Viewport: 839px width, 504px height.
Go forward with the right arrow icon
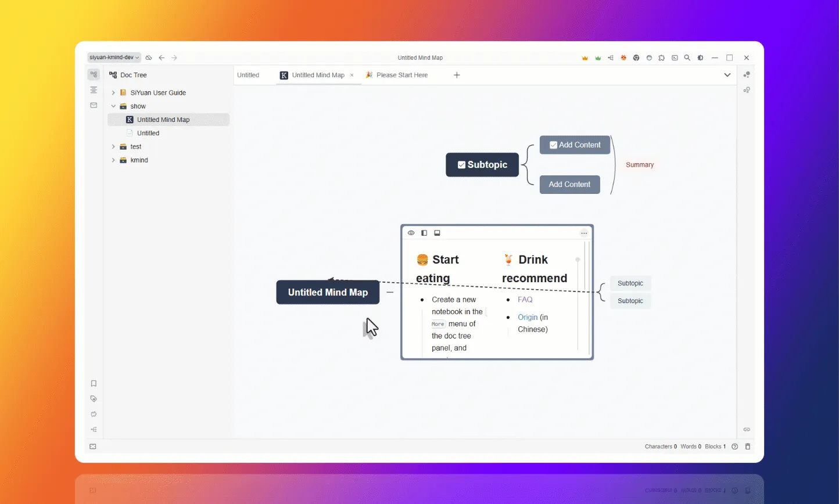click(x=174, y=57)
